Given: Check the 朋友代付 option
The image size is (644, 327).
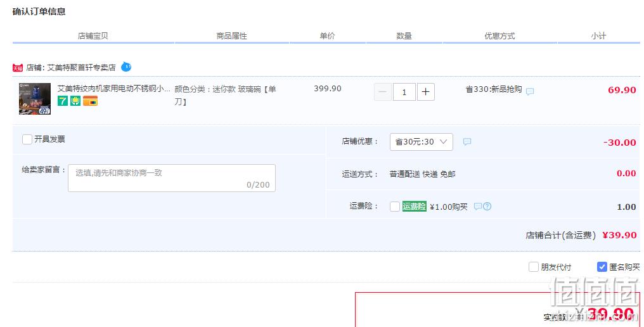Looking at the screenshot, I should (534, 267).
